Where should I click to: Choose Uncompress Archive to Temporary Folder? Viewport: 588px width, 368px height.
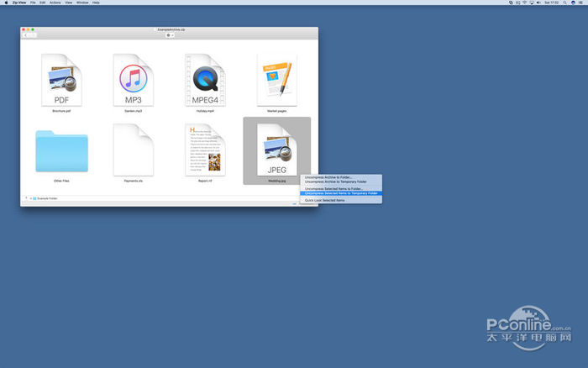pos(336,181)
